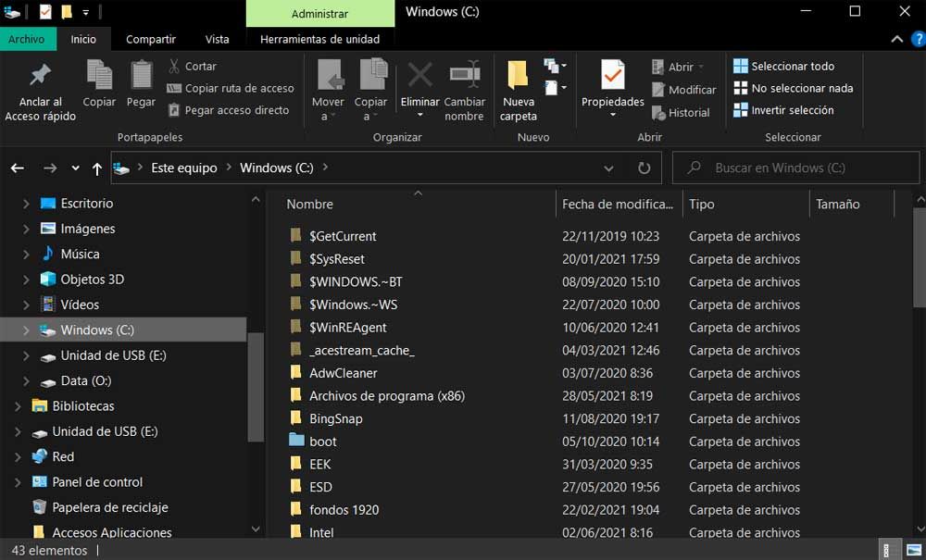The width and height of the screenshot is (926, 560).
Task: Open Propiedades with the checkmark icon
Action: [612, 74]
